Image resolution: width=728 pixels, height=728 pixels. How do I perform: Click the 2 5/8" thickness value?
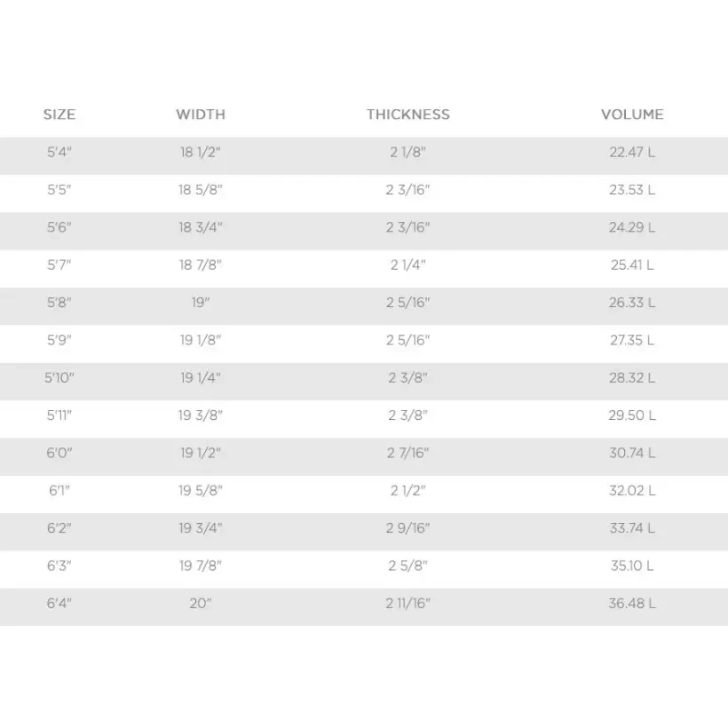[408, 566]
